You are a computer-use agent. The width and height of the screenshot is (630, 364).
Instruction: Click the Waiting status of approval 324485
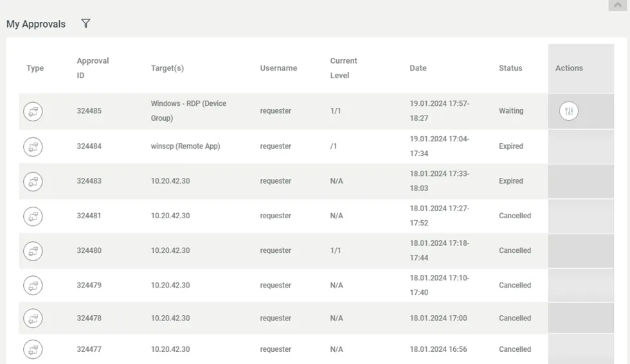(511, 111)
